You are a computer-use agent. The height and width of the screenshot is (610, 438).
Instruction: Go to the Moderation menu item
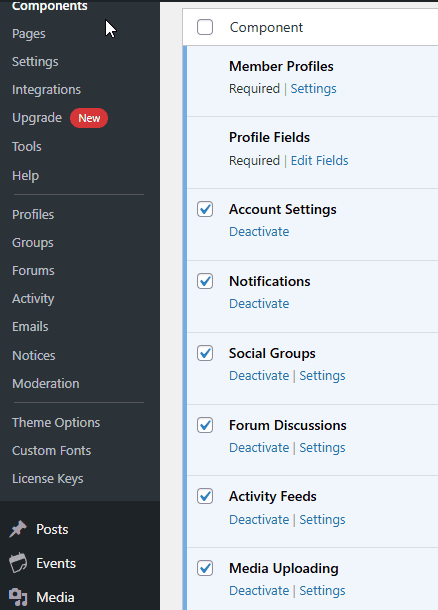pos(46,384)
